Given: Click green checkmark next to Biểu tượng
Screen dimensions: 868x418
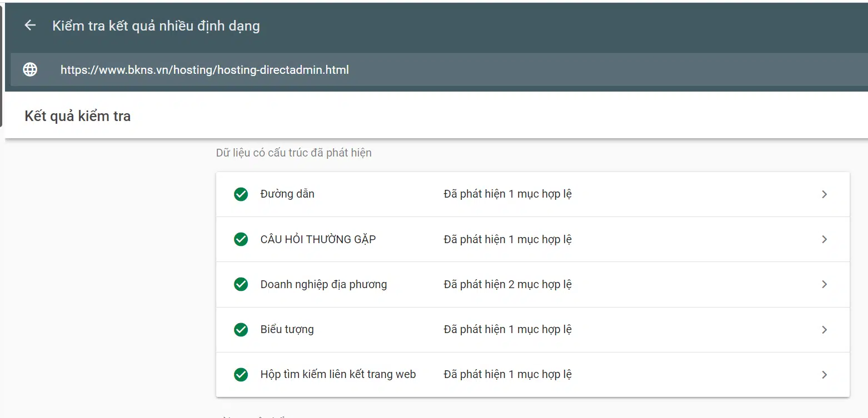Looking at the screenshot, I should 241,329.
